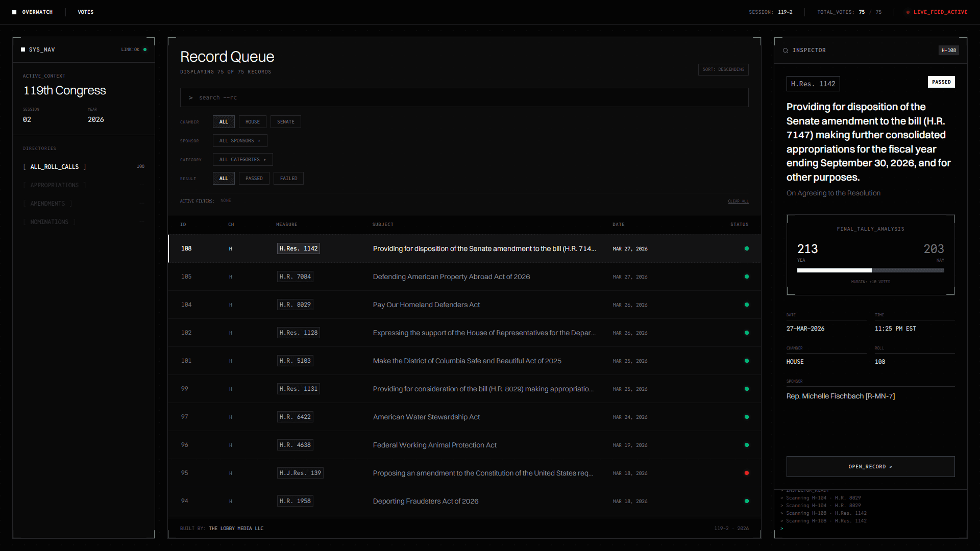Select the APPROPRIATIONS directory
Viewport: 980px width, 551px height.
[x=54, y=185]
